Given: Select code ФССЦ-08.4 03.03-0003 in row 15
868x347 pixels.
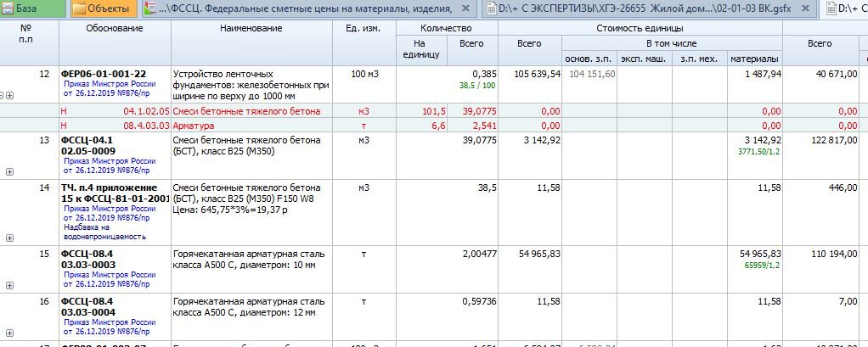Looking at the screenshot, I should [88, 259].
